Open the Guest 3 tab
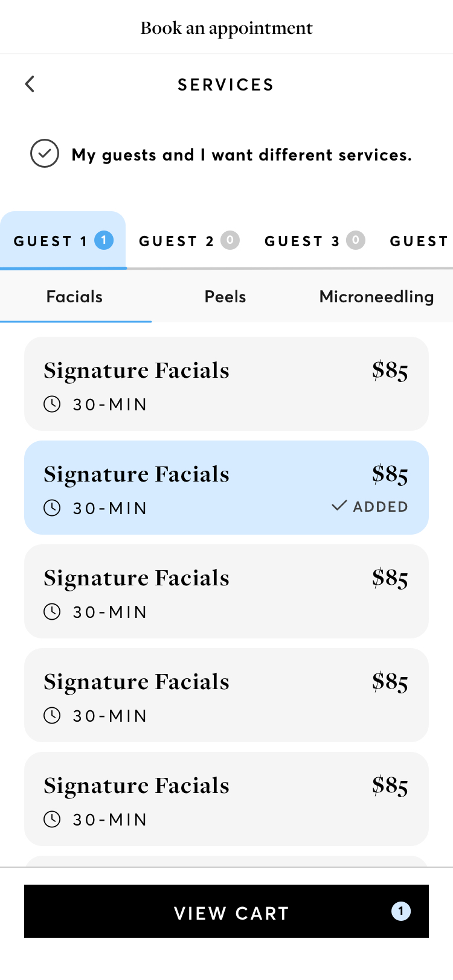The image size is (453, 980). tap(314, 240)
